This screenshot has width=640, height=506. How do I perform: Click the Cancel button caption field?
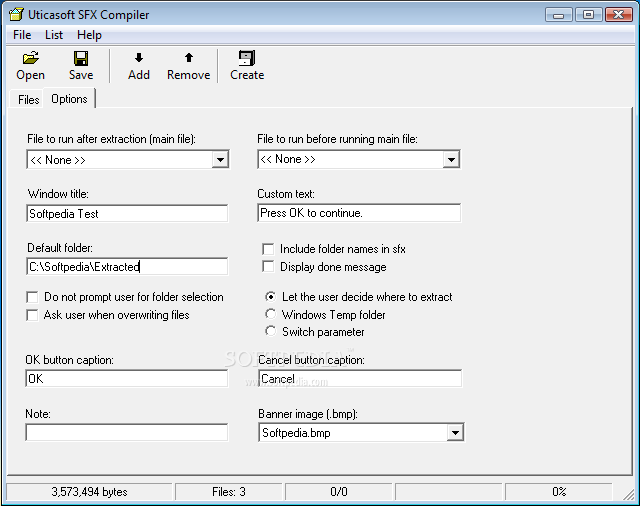click(360, 379)
